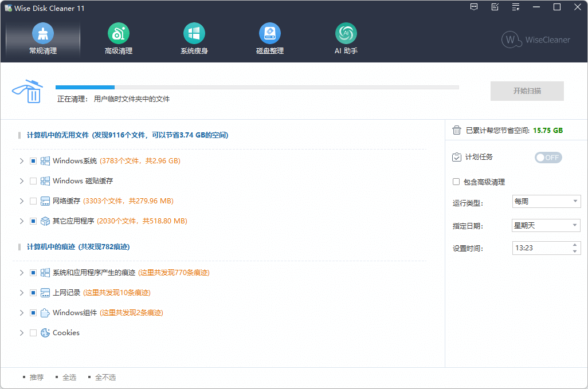The height and width of the screenshot is (389, 588).
Task: Expand the Windows系统 row
Action: pyautogui.click(x=22, y=161)
